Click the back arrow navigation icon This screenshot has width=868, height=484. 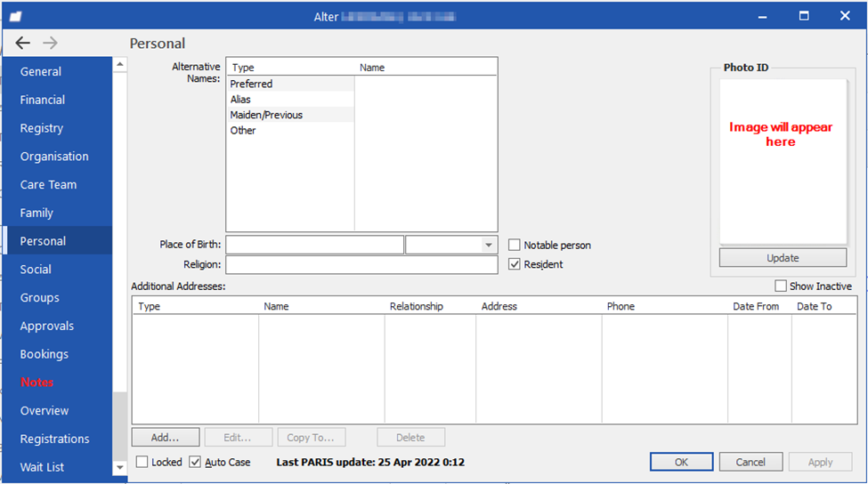coord(23,44)
